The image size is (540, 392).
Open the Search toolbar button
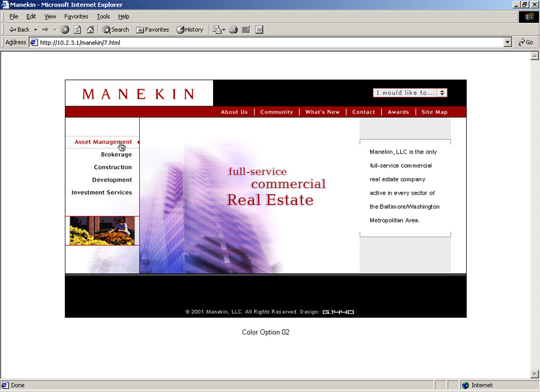(x=116, y=29)
